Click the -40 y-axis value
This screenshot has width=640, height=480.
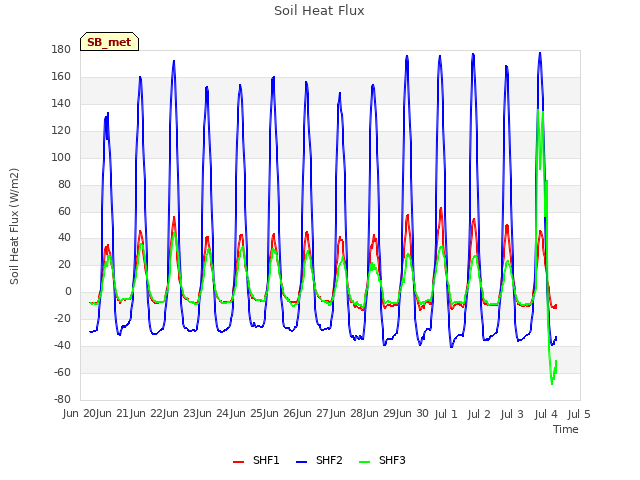(62, 345)
